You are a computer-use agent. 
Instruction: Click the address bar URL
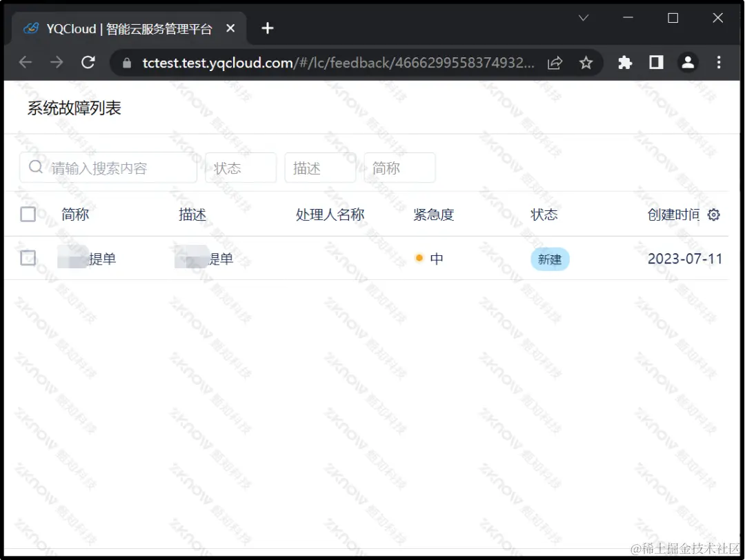338,63
